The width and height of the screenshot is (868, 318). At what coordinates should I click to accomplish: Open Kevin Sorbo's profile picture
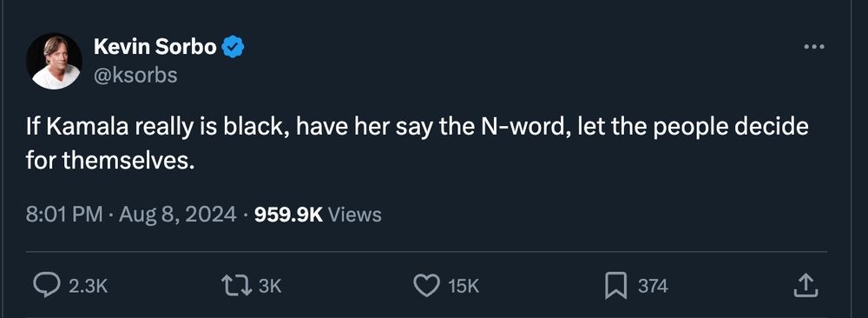54,61
